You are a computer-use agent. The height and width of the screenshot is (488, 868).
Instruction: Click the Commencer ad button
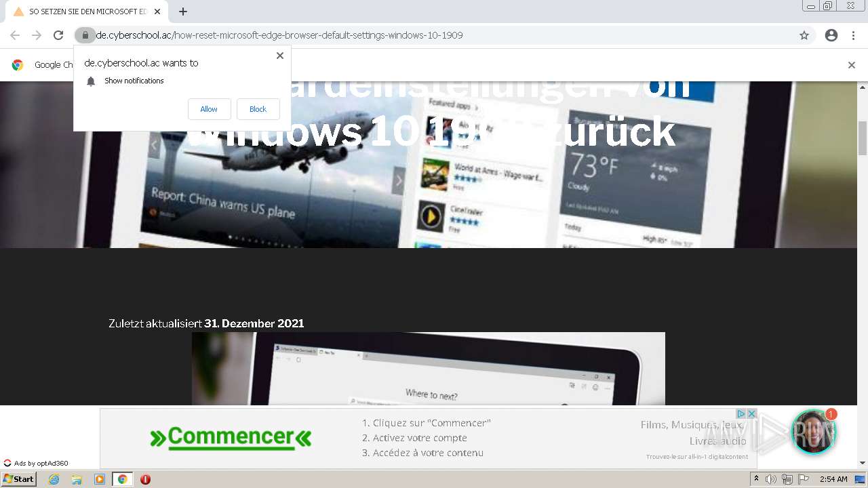pyautogui.click(x=231, y=438)
